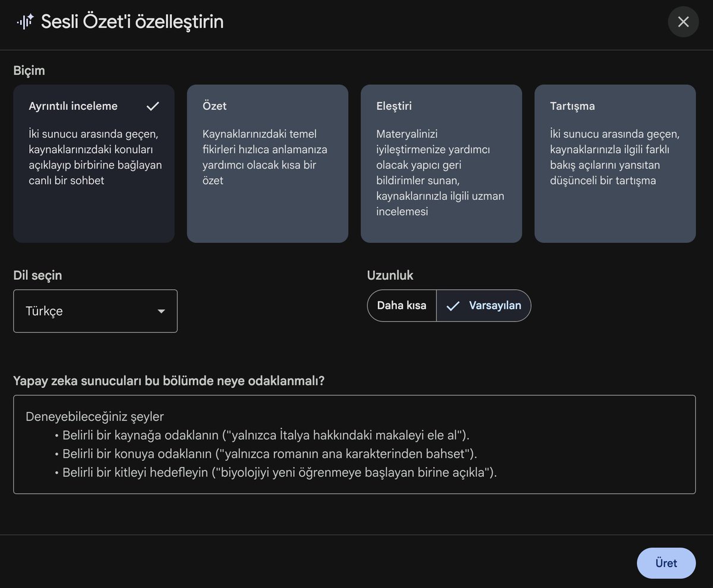
Task: Click the 'Sesli Özet'i özelleştirin' title
Action: click(x=132, y=22)
